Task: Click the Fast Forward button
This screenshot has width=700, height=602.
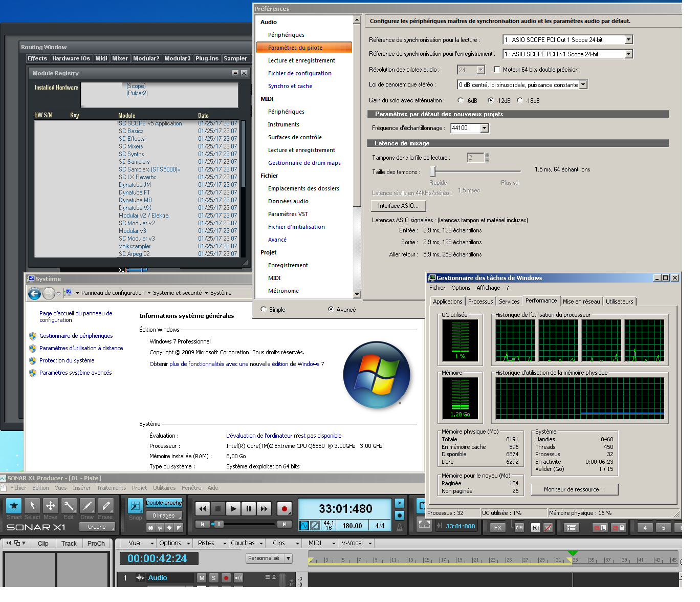Action: (264, 509)
